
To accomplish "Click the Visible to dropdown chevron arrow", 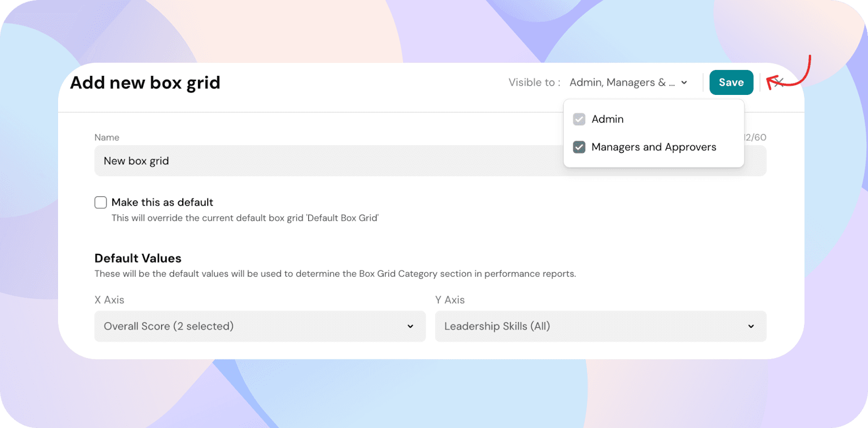I will [684, 82].
